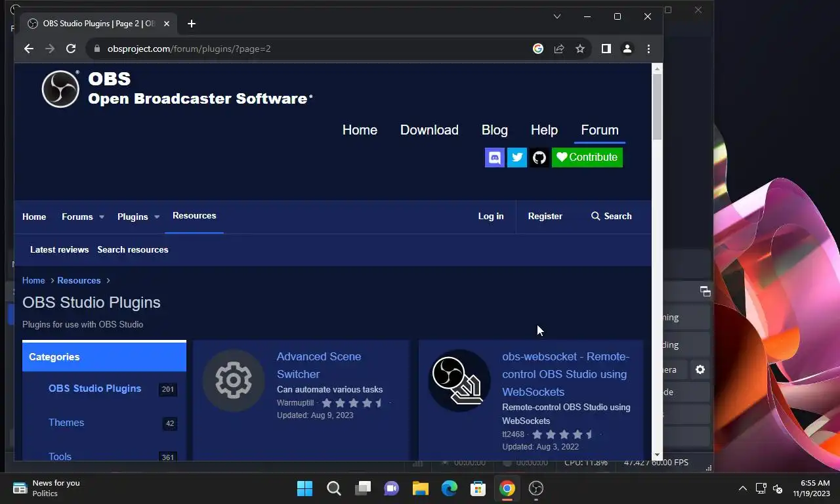Click the address bar URL field
This screenshot has height=504, width=840.
click(x=308, y=49)
